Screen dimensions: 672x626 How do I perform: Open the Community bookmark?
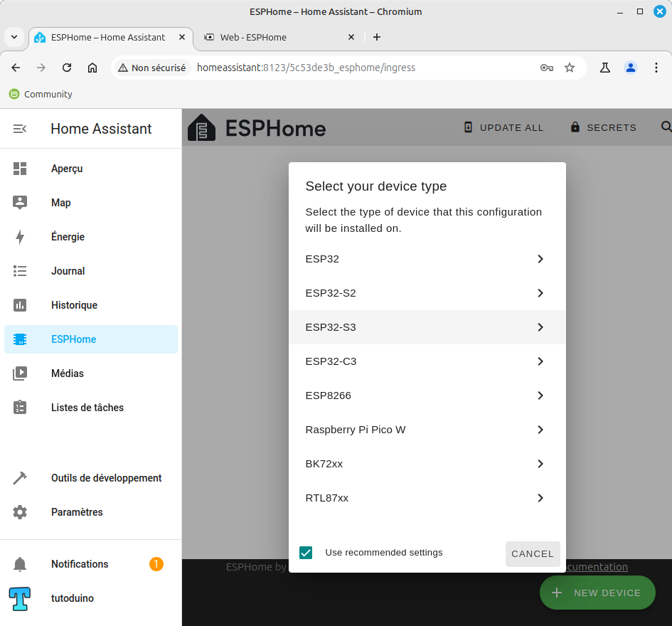(x=41, y=94)
